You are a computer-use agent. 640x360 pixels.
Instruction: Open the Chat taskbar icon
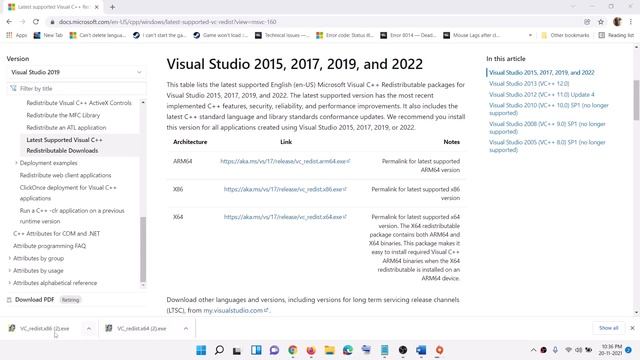(x=274, y=350)
